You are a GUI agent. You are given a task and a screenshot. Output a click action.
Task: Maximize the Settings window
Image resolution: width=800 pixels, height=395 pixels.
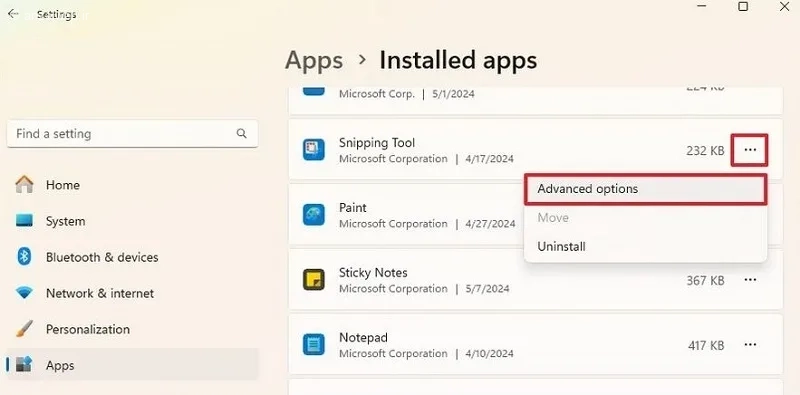click(743, 7)
